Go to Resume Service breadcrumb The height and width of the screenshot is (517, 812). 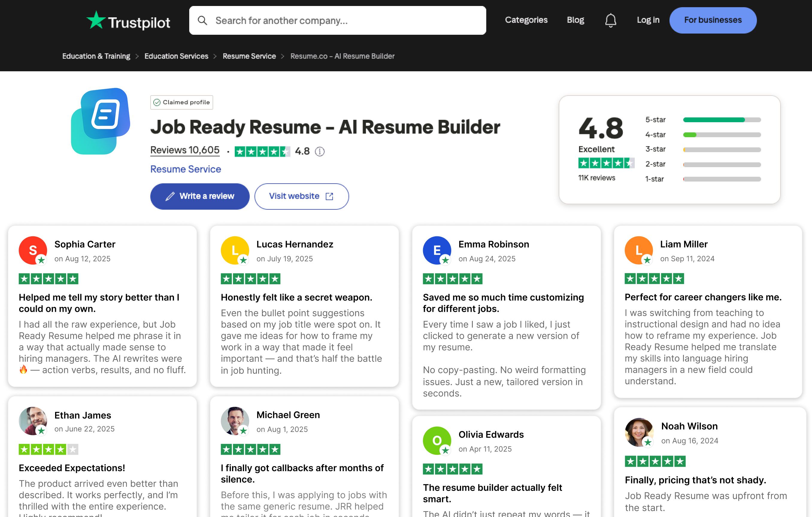(x=249, y=56)
